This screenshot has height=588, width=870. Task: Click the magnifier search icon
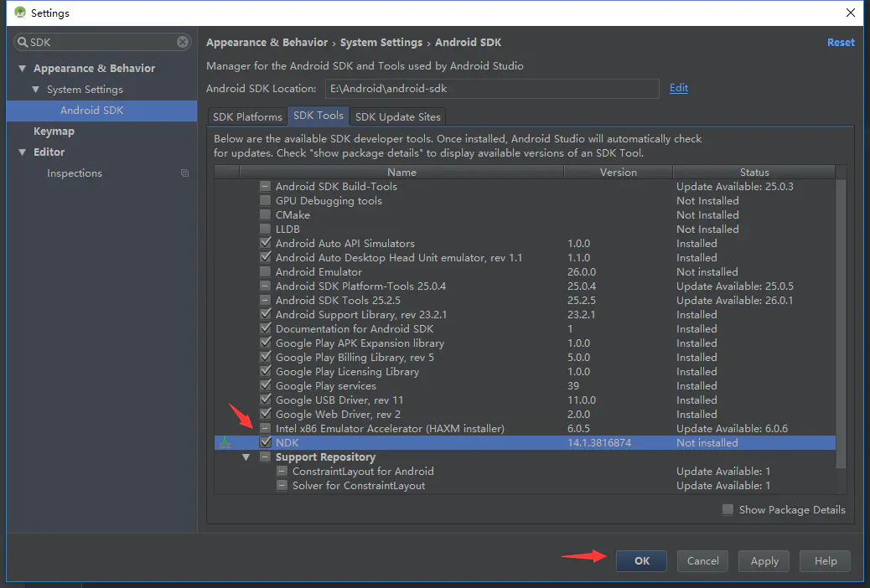[x=23, y=42]
